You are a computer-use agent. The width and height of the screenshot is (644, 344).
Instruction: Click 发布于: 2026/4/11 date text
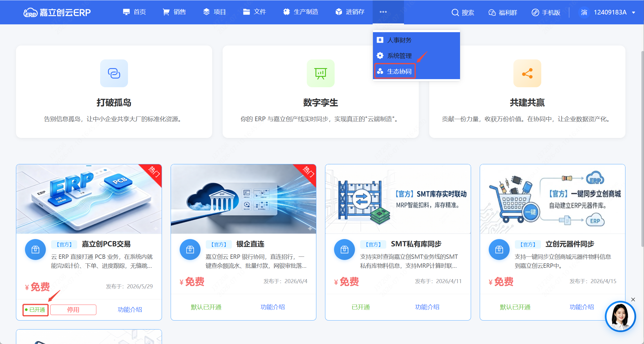pyautogui.click(x=438, y=281)
